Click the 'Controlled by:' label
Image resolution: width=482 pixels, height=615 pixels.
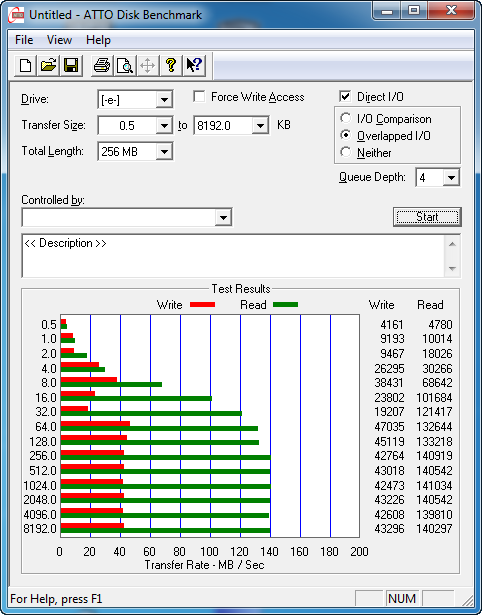coord(53,200)
